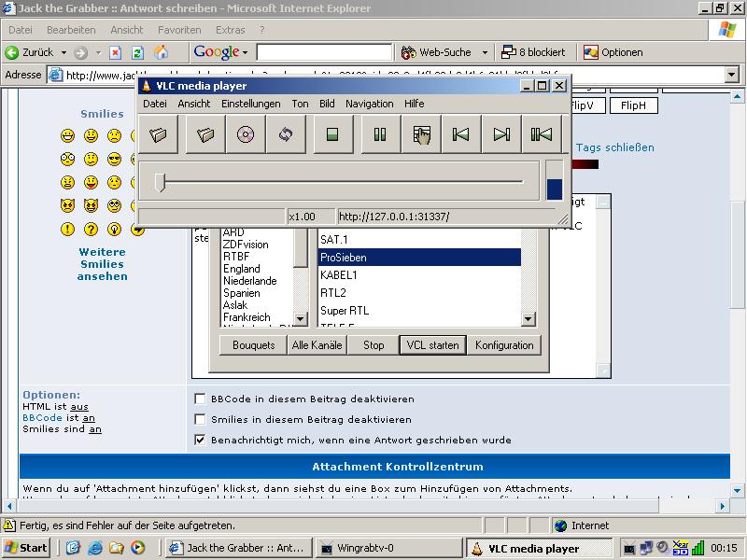Stop playback with the VLC stop button
Screen dimensions: 747x560
331,134
